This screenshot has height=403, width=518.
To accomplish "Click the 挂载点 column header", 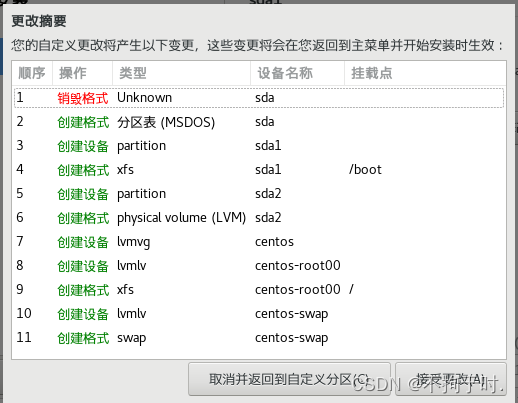I will (425, 73).
